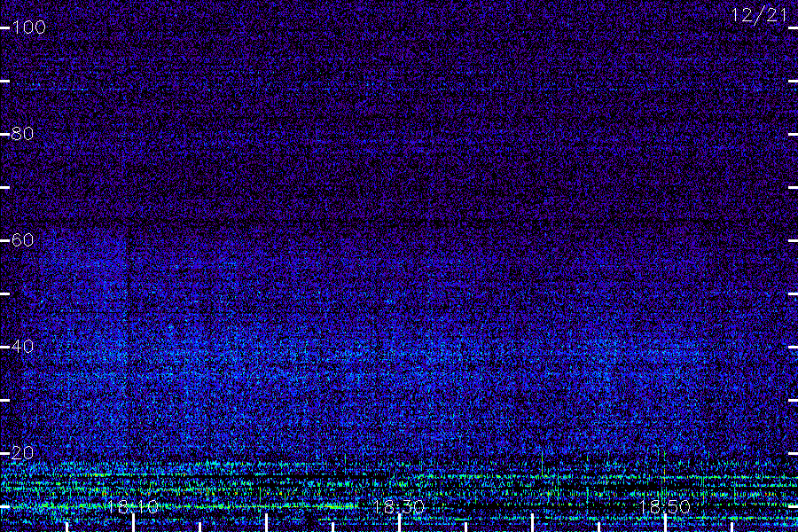
Task: Select the 18:30 time label
Action: click(x=398, y=506)
